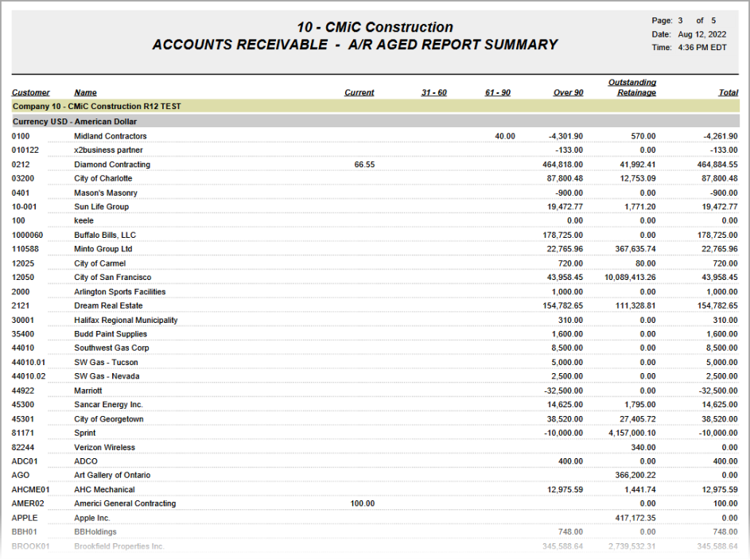Click the 66.55 Current amount

point(364,165)
